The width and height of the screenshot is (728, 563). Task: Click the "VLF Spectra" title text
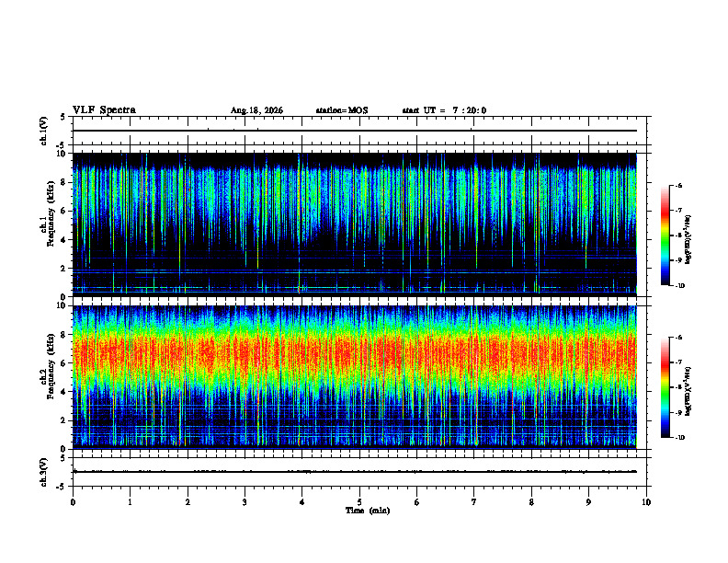104,110
